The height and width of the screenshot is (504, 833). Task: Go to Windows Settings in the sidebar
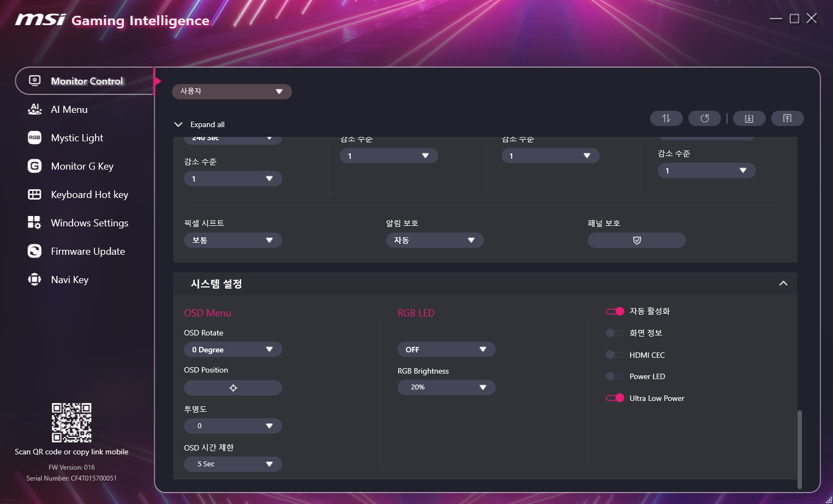pyautogui.click(x=89, y=223)
